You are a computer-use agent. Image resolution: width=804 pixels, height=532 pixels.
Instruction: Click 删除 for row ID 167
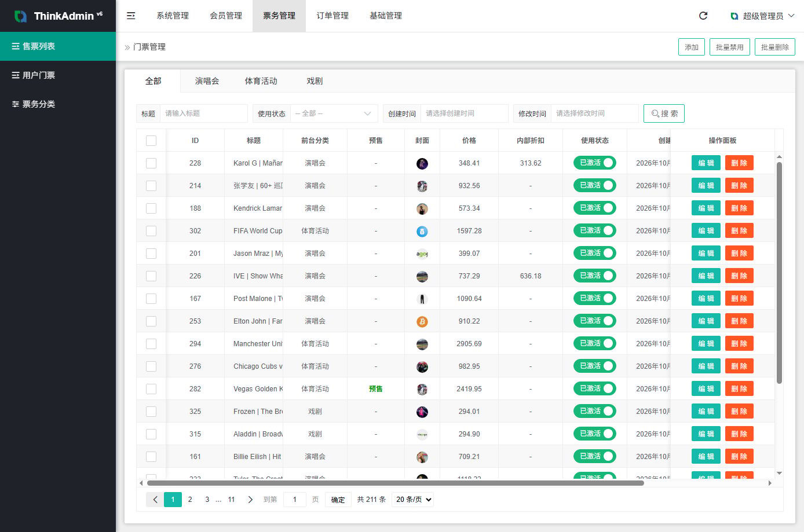[739, 299]
